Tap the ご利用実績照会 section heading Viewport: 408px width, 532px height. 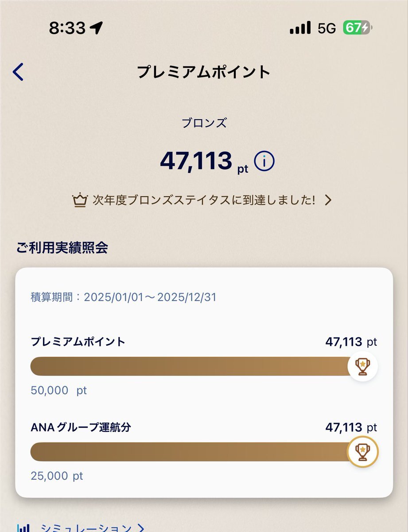62,248
